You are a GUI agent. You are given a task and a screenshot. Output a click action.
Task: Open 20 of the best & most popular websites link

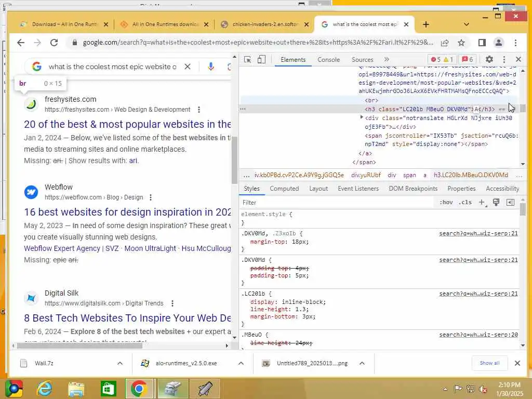pos(127,124)
